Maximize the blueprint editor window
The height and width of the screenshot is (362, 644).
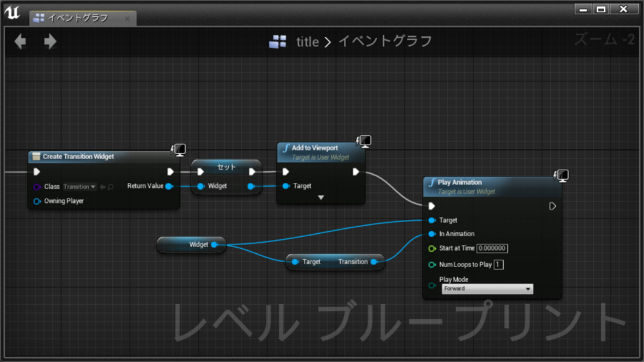pyautogui.click(x=601, y=9)
